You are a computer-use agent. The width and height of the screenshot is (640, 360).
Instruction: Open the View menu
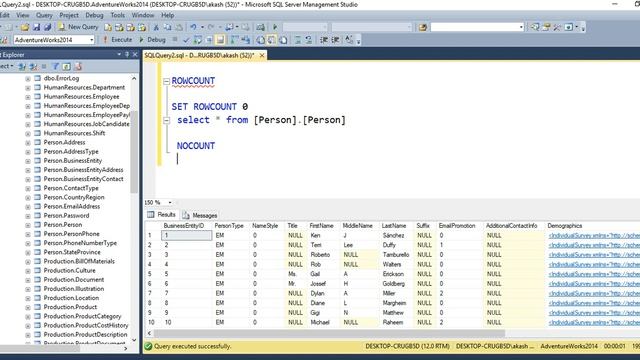click(22, 15)
